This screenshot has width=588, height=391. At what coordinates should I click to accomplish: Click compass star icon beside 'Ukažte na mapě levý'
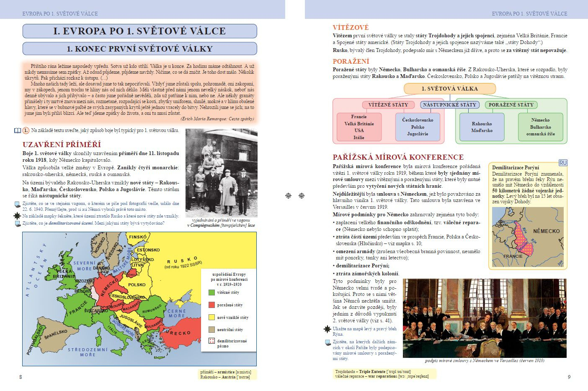[x=328, y=329]
